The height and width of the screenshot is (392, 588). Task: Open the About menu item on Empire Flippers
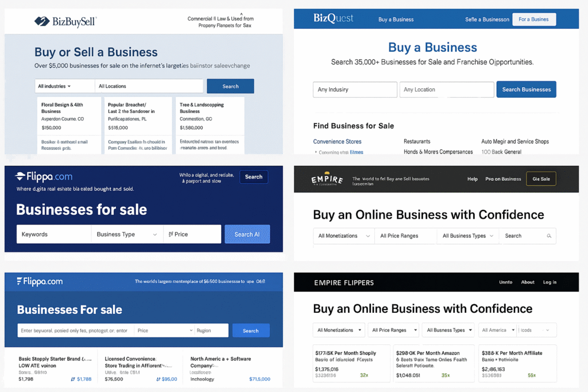[x=528, y=282]
